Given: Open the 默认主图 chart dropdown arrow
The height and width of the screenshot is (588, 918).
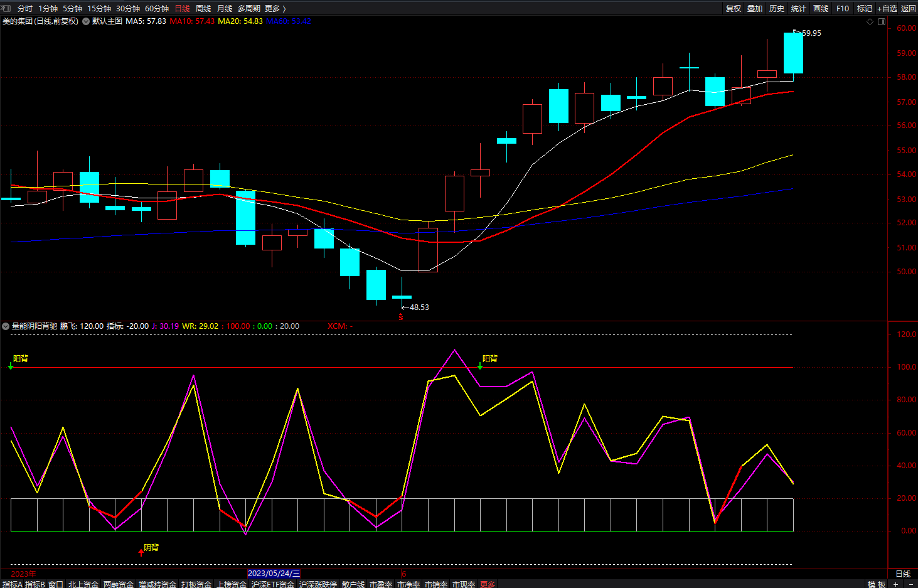Looking at the screenshot, I should point(86,21).
